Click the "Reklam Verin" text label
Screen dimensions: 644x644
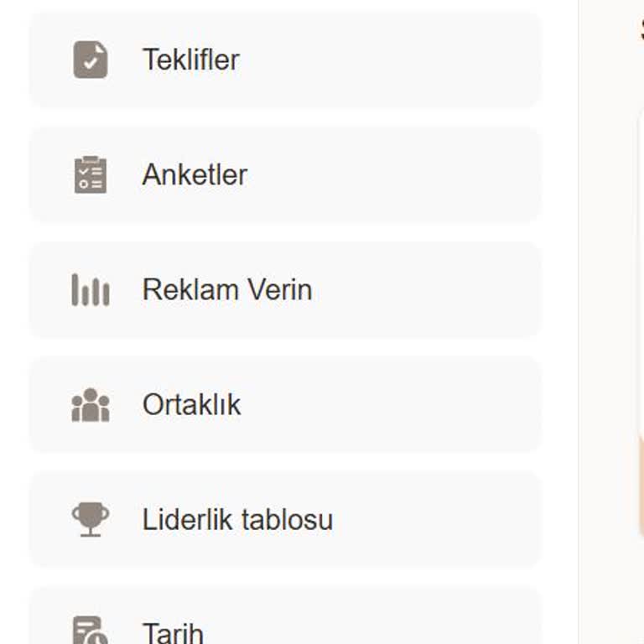227,290
